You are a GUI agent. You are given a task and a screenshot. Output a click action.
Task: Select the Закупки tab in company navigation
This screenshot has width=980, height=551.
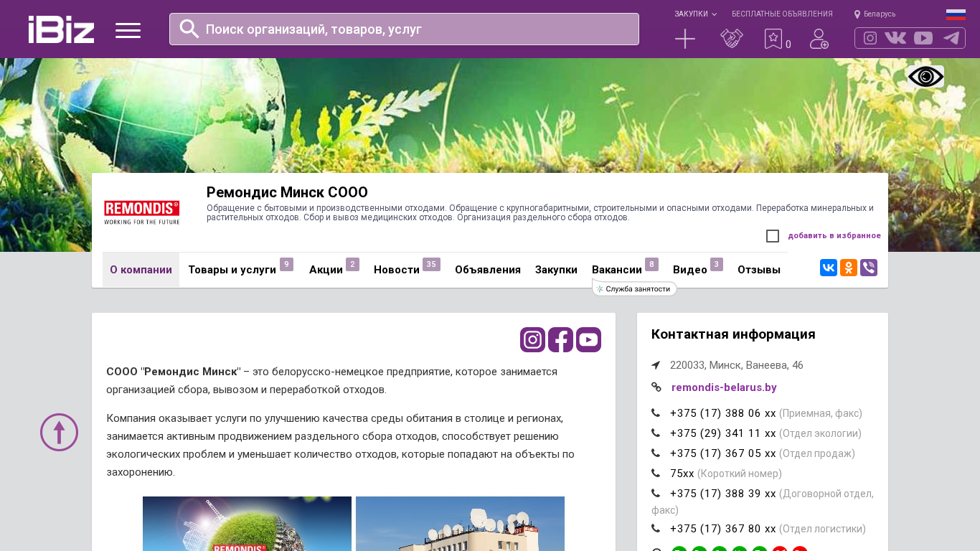(556, 270)
